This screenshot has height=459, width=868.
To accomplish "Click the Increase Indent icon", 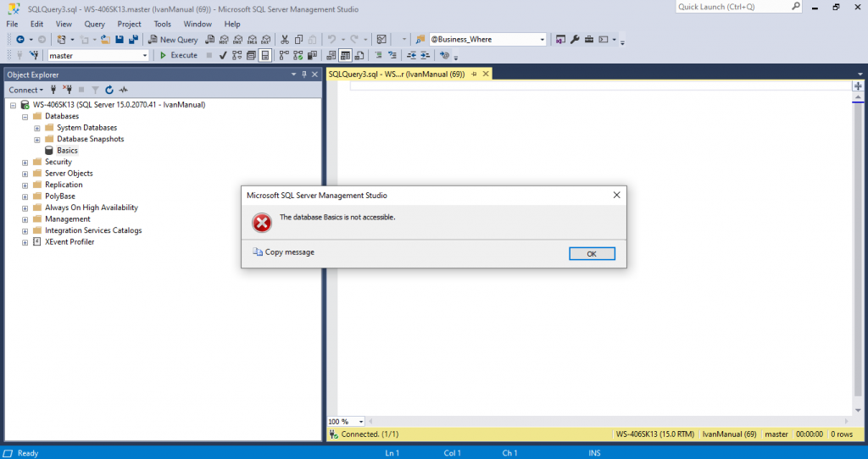I will (x=426, y=55).
